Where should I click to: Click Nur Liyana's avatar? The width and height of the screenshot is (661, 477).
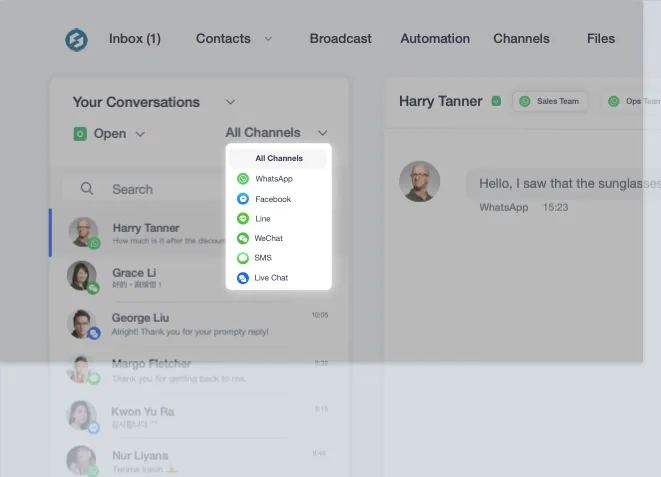tap(81, 460)
